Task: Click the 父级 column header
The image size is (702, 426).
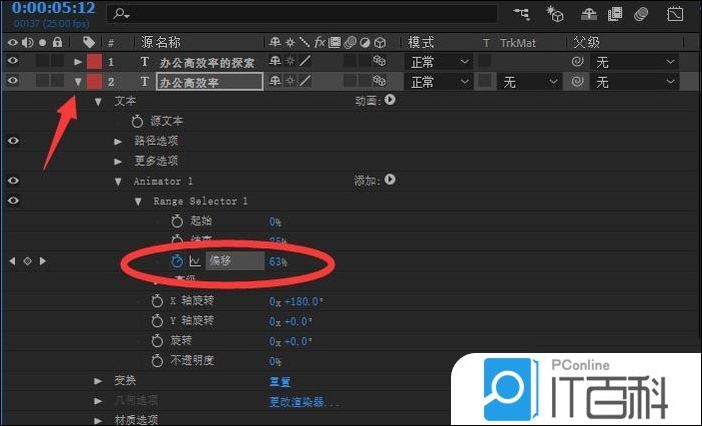Action: click(x=586, y=43)
